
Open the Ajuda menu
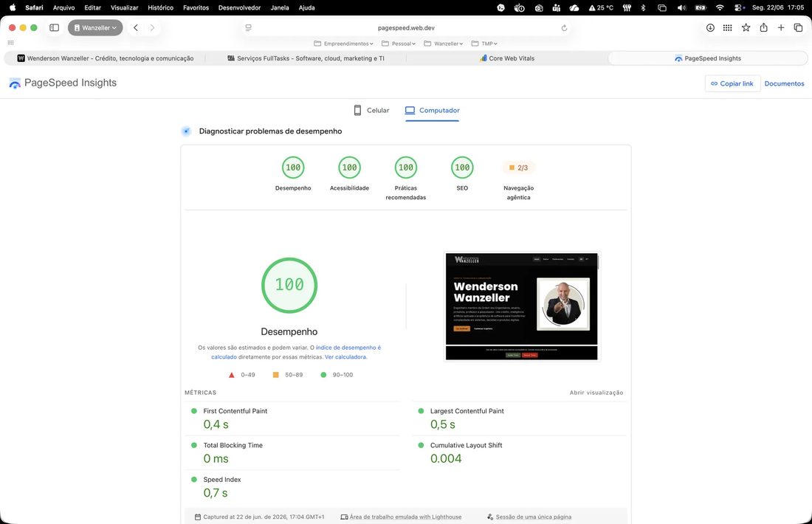coord(306,8)
